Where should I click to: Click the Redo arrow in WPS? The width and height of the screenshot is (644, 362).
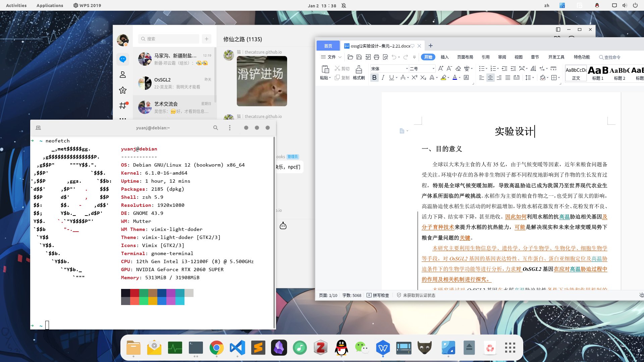[406, 57]
